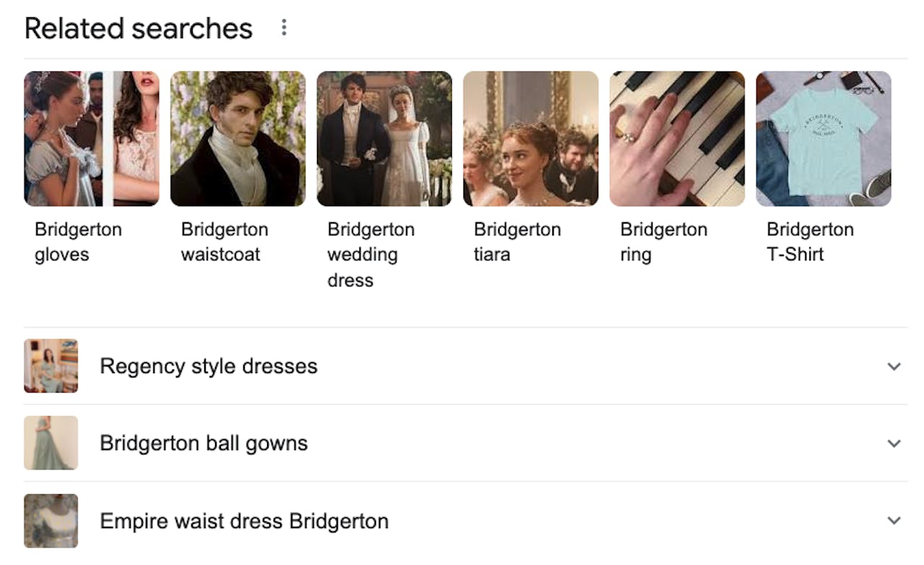Viewport: 924px width, 565px height.
Task: Open the Bridgerton ring piano image
Action: coord(677,139)
